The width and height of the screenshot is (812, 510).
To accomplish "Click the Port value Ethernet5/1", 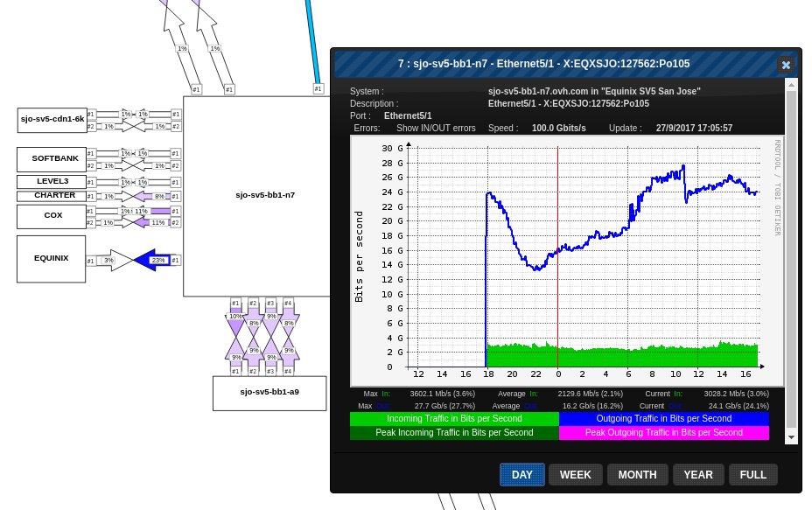I will pyautogui.click(x=408, y=115).
